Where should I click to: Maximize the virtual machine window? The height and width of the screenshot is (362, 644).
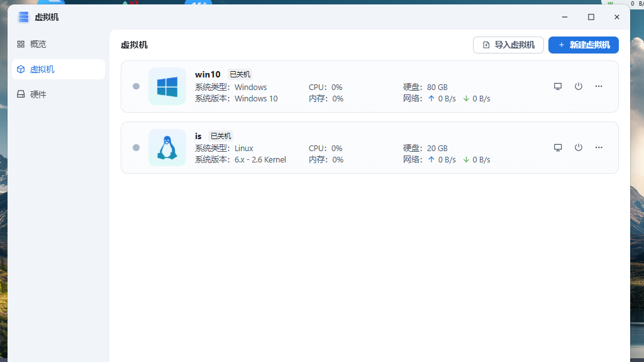(x=591, y=17)
